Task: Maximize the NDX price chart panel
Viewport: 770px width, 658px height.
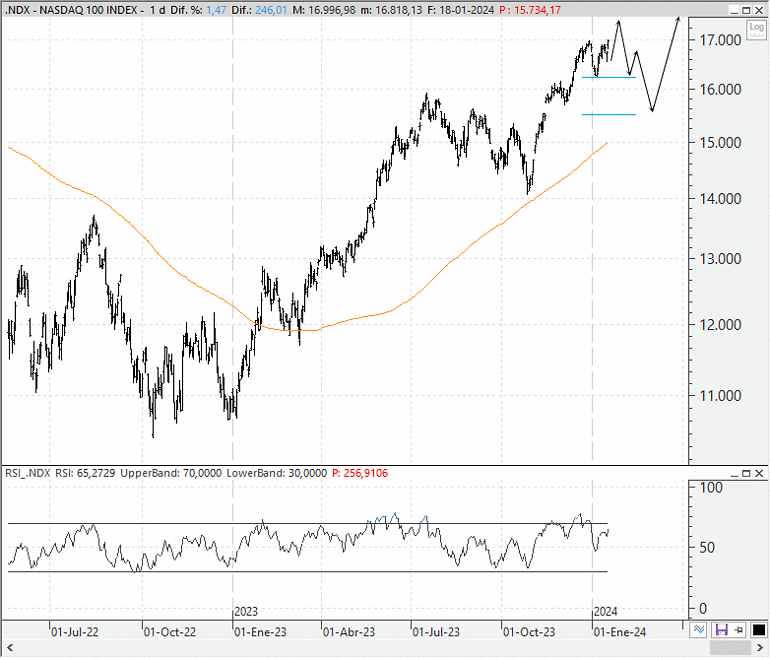Action: (x=746, y=10)
